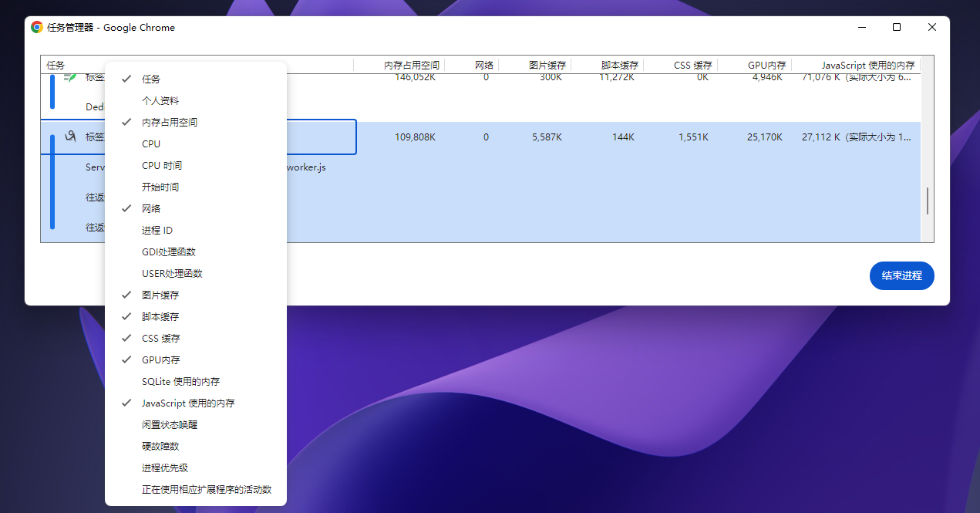Select the row starting with Ded

[480, 107]
